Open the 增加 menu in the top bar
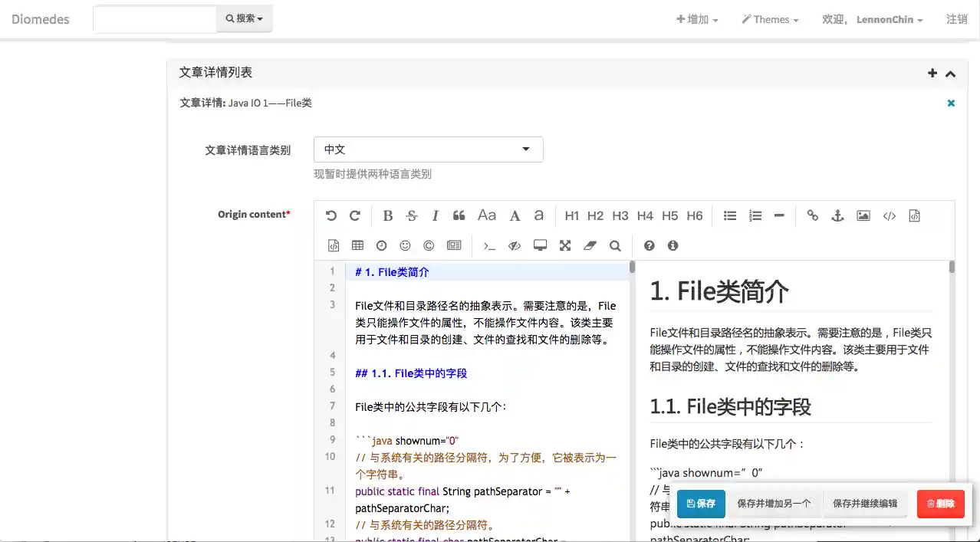Viewport: 980px width, 542px height. pyautogui.click(x=696, y=19)
